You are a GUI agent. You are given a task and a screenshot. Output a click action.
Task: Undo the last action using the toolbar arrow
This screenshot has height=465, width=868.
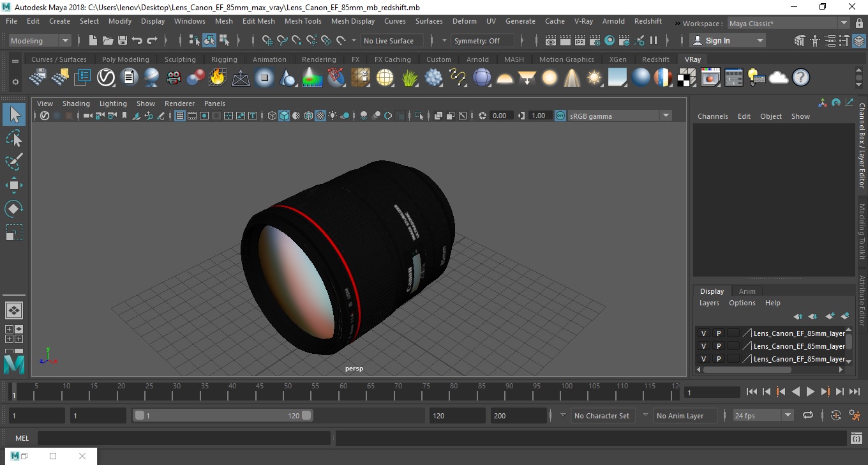tap(137, 40)
